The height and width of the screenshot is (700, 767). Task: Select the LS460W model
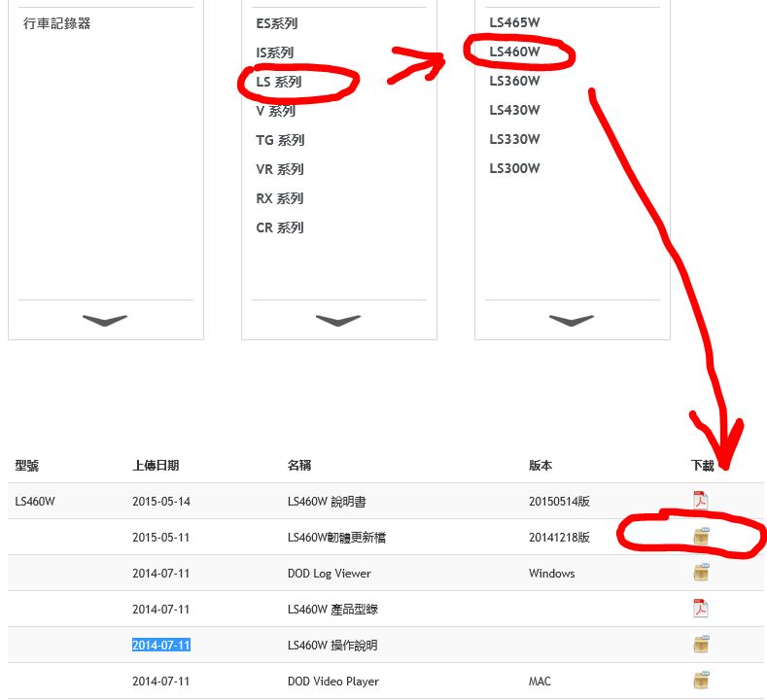[x=514, y=52]
